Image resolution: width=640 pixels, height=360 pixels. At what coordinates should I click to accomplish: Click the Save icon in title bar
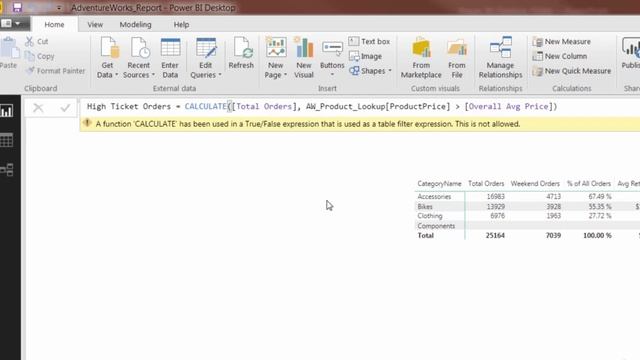coord(17,7)
